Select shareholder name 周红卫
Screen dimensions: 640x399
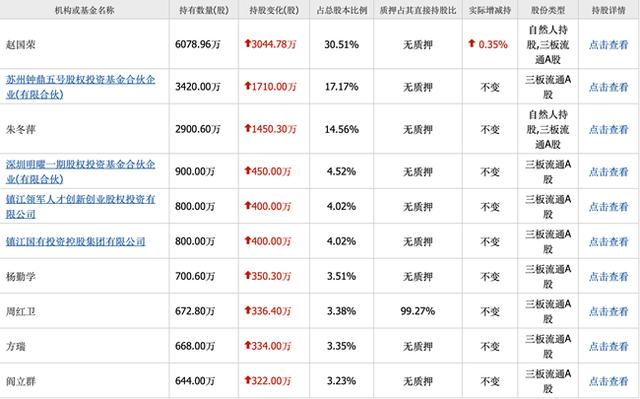[21, 312]
